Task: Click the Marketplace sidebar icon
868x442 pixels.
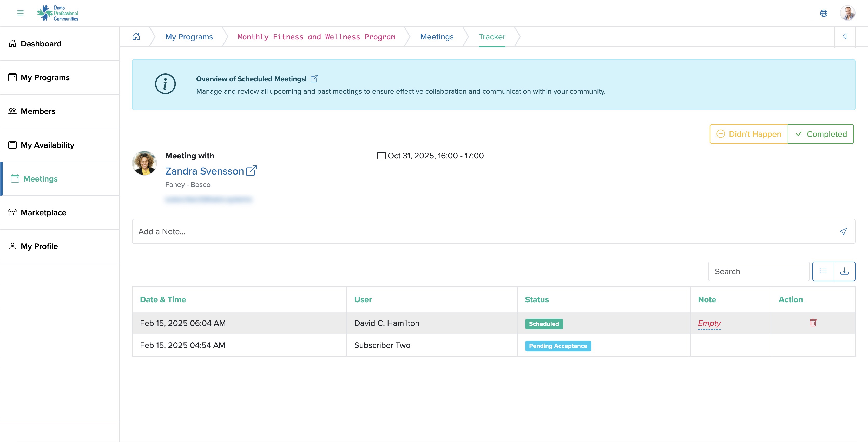Action: point(12,212)
